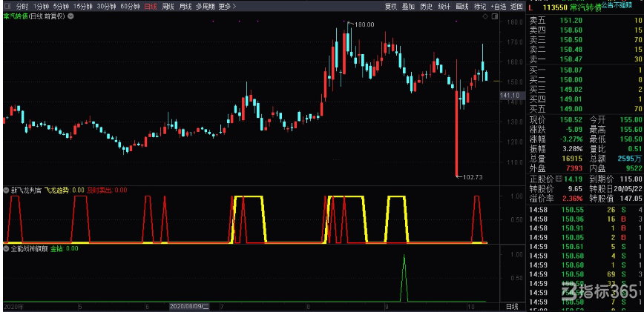Click the red L icon beside code 113550
The width and height of the screenshot is (644, 312).
[530, 7]
